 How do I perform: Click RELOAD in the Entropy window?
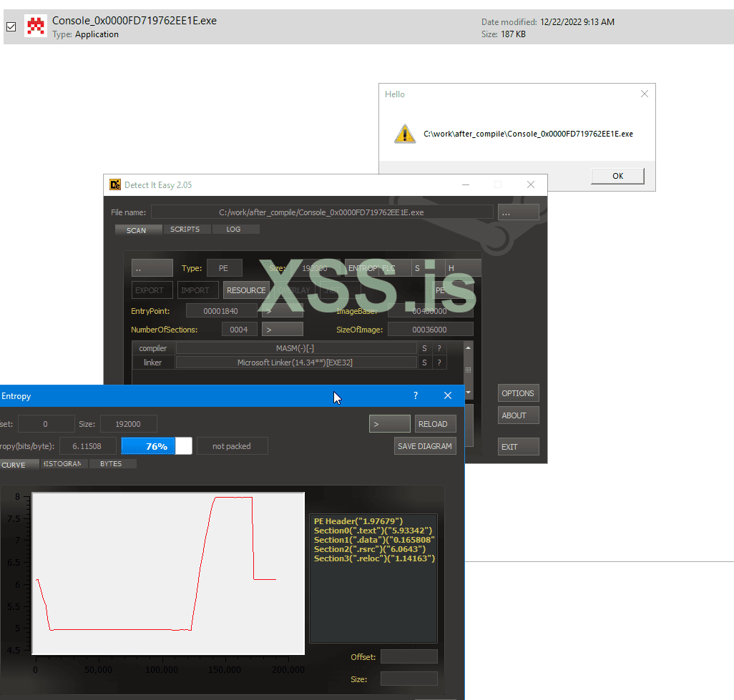435,424
